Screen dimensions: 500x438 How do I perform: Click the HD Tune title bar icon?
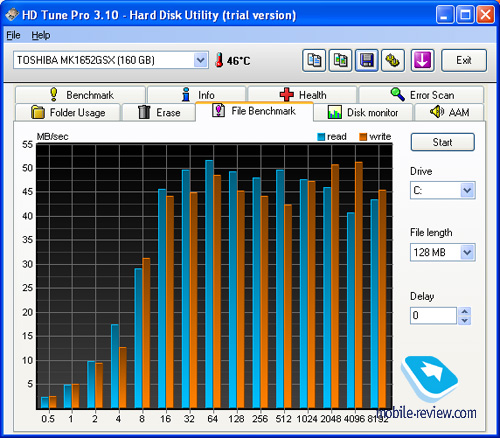12,14
